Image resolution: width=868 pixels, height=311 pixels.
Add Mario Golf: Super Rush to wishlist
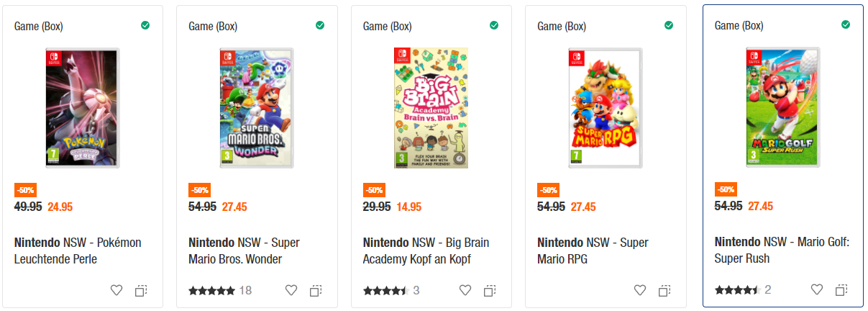[x=817, y=290]
